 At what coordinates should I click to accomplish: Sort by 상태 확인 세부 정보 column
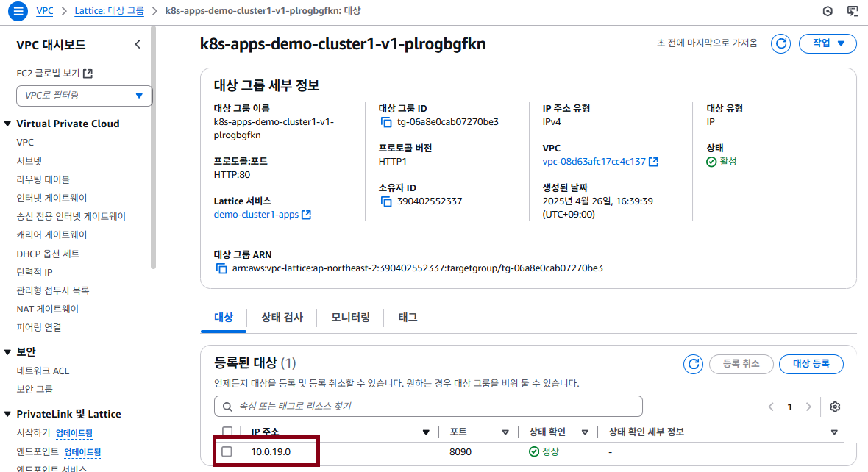point(833,432)
